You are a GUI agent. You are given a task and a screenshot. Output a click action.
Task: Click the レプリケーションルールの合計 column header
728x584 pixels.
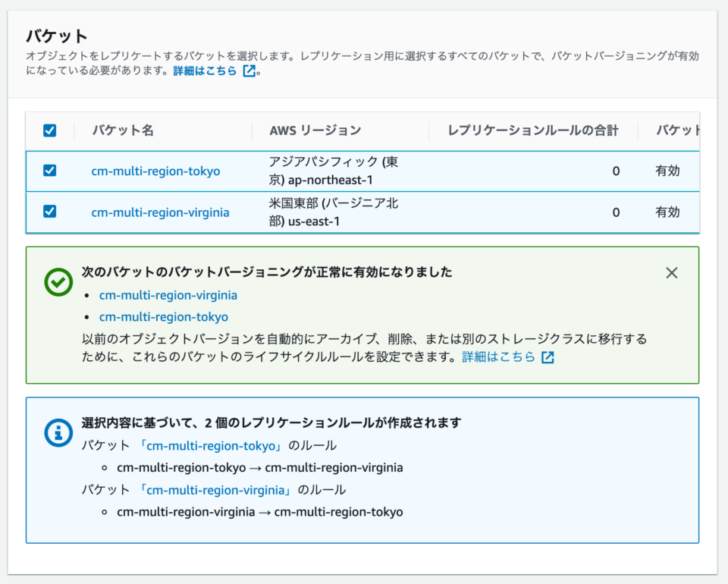tap(533, 130)
